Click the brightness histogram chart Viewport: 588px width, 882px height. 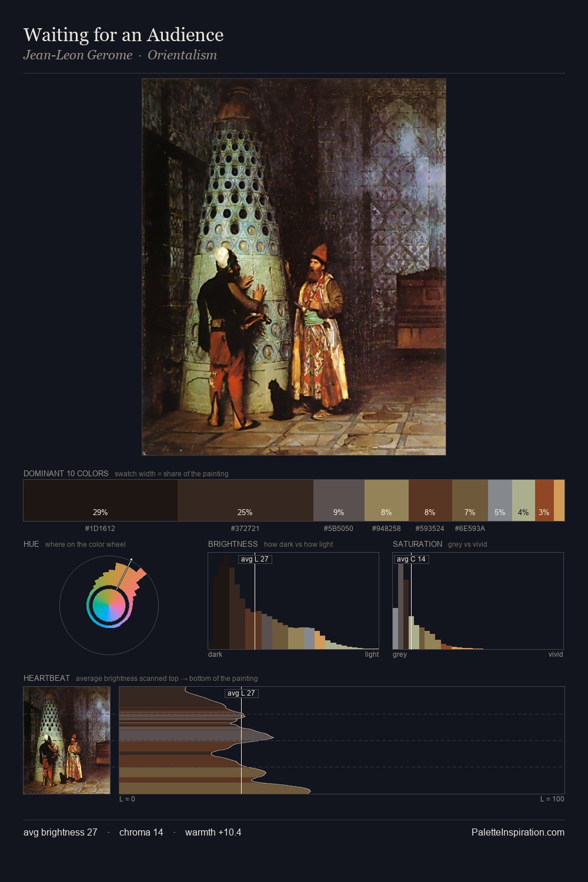pos(293,601)
